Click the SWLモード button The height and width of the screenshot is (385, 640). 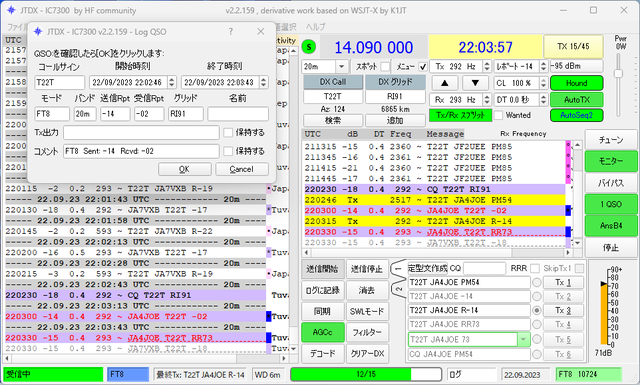click(x=367, y=312)
